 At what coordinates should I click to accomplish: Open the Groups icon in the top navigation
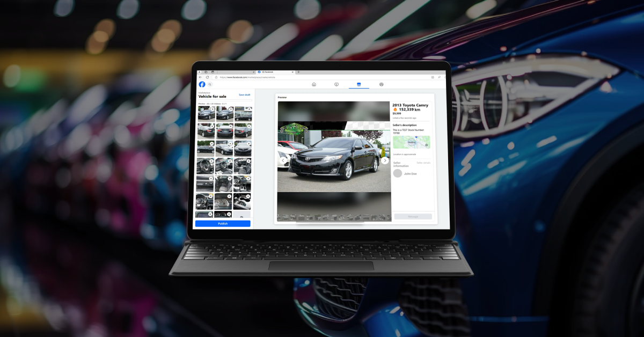point(382,84)
